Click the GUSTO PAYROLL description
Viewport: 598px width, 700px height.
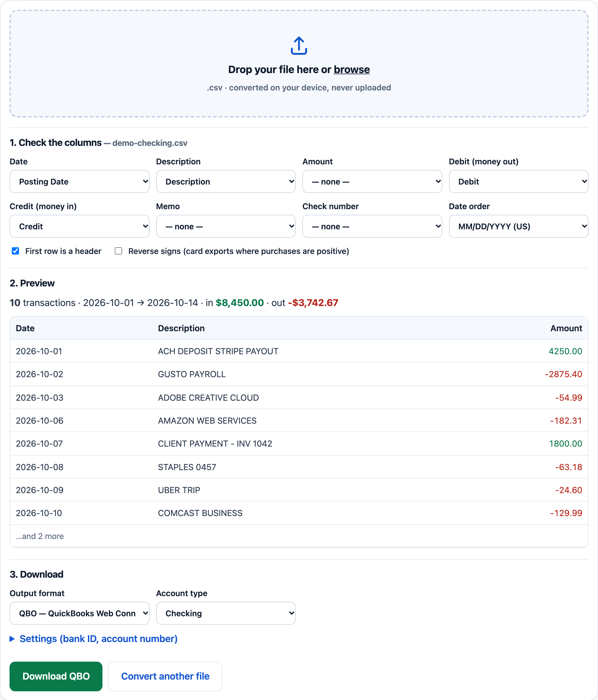click(191, 374)
